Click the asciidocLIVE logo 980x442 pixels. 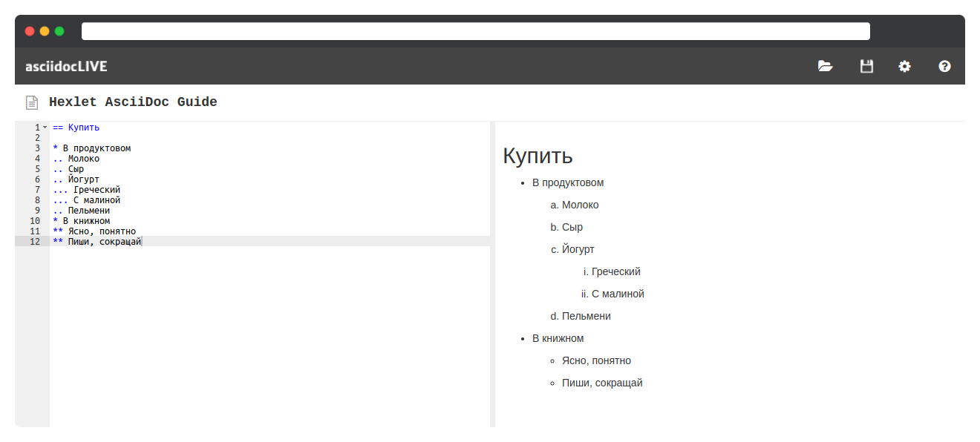coord(65,66)
